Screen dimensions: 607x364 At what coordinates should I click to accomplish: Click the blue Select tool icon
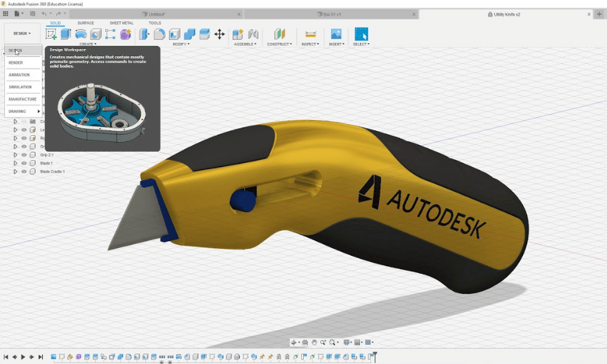click(x=361, y=34)
